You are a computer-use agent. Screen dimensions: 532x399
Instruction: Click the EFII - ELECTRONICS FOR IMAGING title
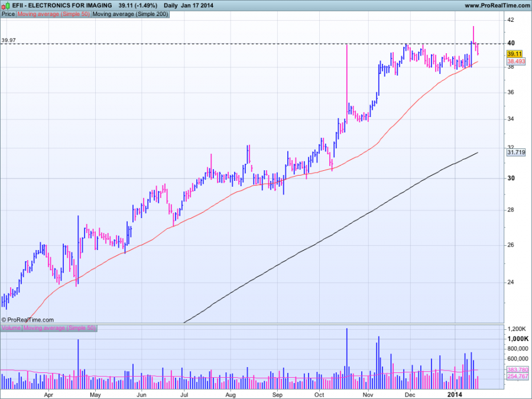click(62, 5)
